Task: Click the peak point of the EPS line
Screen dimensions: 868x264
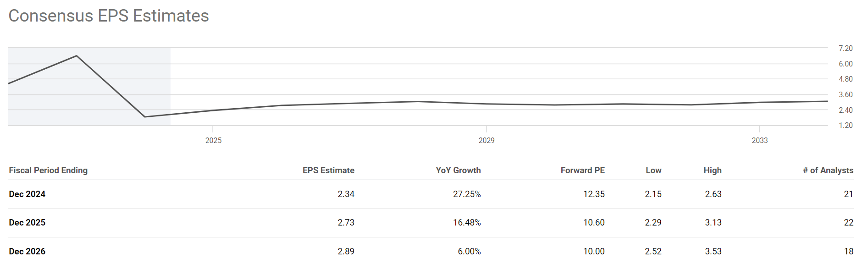Action: (77, 56)
